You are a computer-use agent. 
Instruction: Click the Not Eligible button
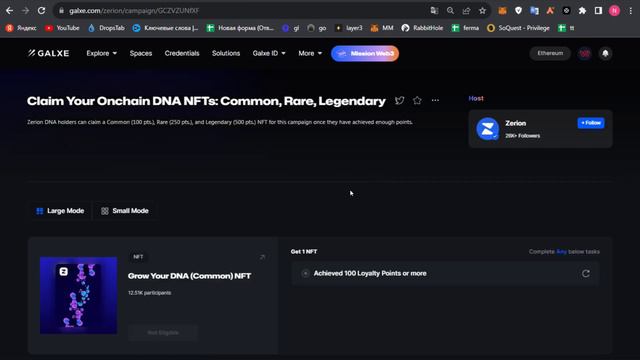[163, 333]
